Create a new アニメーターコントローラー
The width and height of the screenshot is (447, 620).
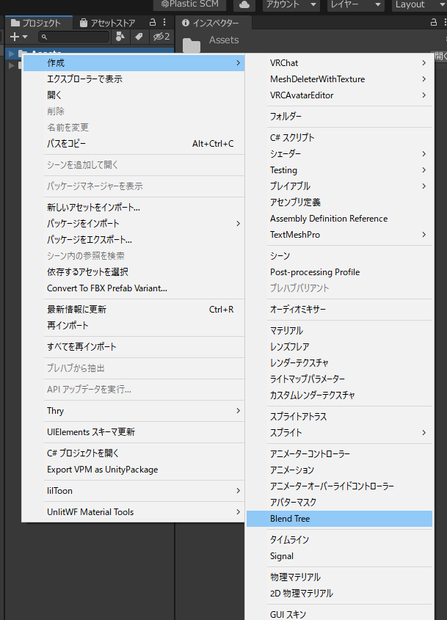click(x=339, y=454)
